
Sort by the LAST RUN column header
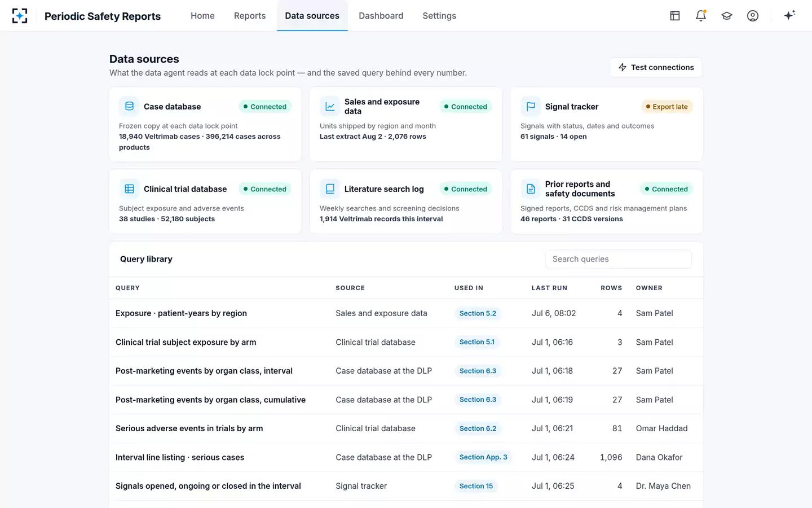point(549,288)
